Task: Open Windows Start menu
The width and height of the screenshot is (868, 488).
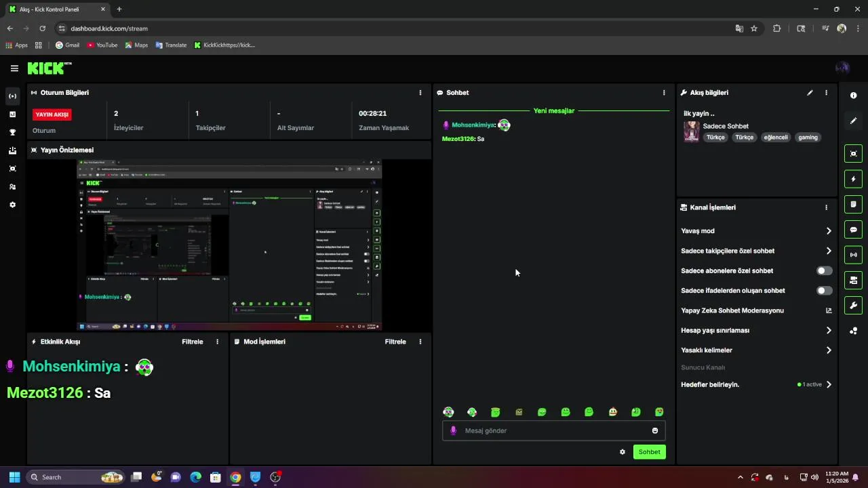Action: (x=14, y=477)
